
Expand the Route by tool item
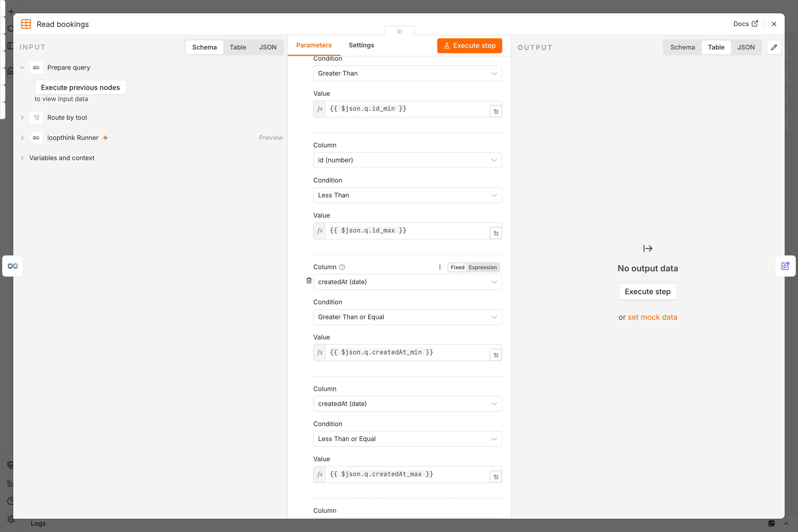(22, 117)
